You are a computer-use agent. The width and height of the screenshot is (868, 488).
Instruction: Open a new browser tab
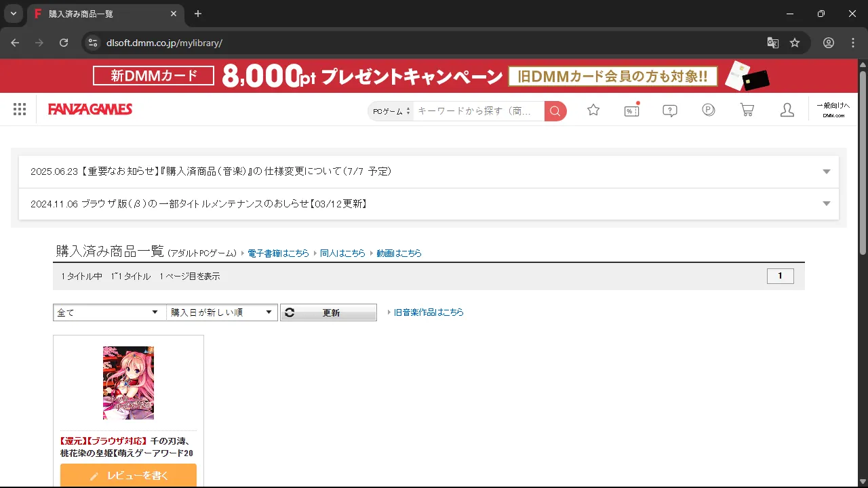[x=198, y=14]
